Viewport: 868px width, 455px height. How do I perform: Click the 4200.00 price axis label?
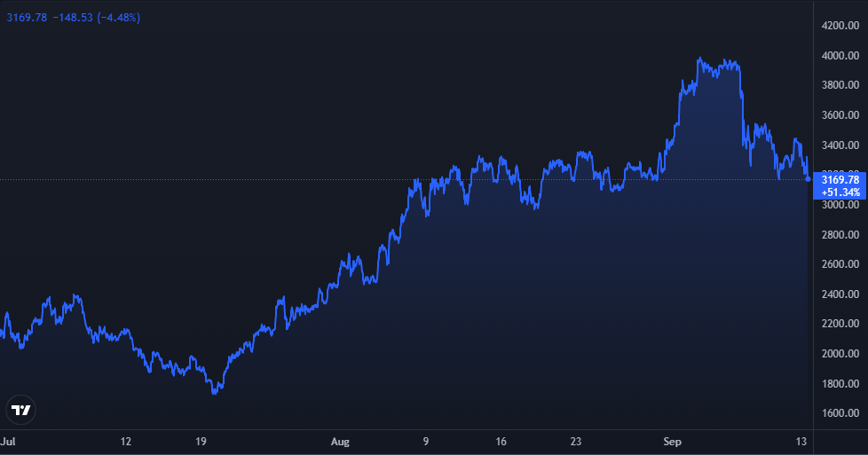tap(839, 26)
